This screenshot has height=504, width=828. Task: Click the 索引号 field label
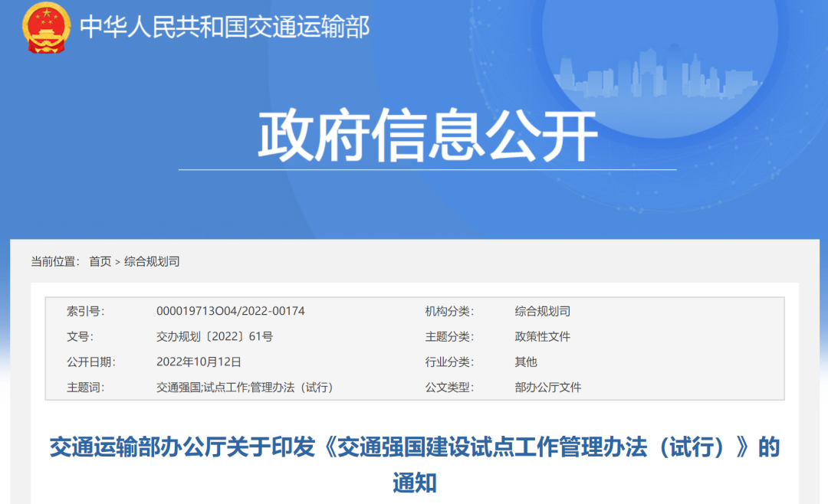point(85,311)
